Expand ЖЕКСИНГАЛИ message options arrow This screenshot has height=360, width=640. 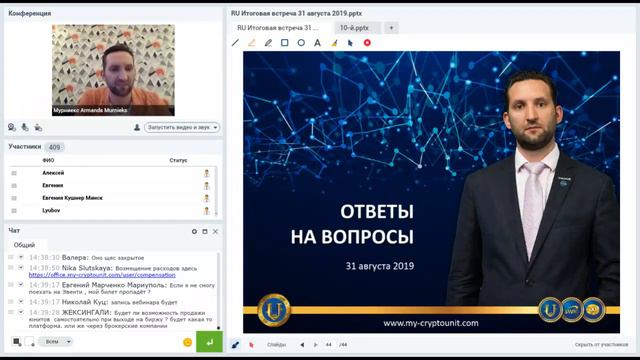coord(21,312)
